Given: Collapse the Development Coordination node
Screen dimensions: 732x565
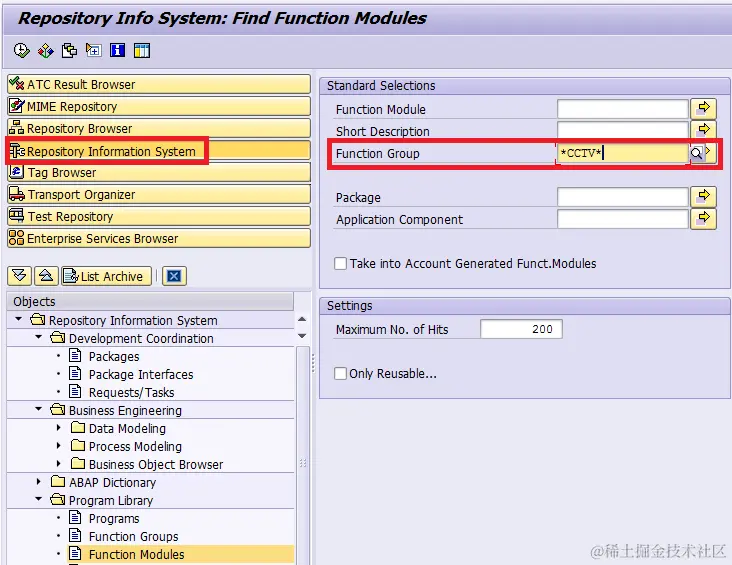Looking at the screenshot, I should point(39,337).
